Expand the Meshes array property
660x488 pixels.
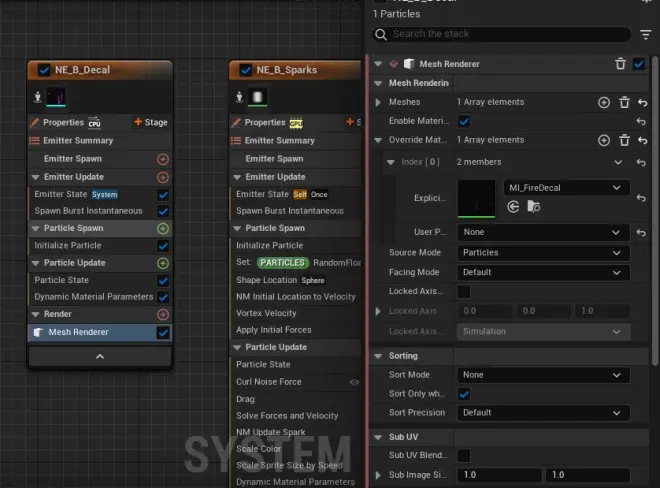coord(378,102)
